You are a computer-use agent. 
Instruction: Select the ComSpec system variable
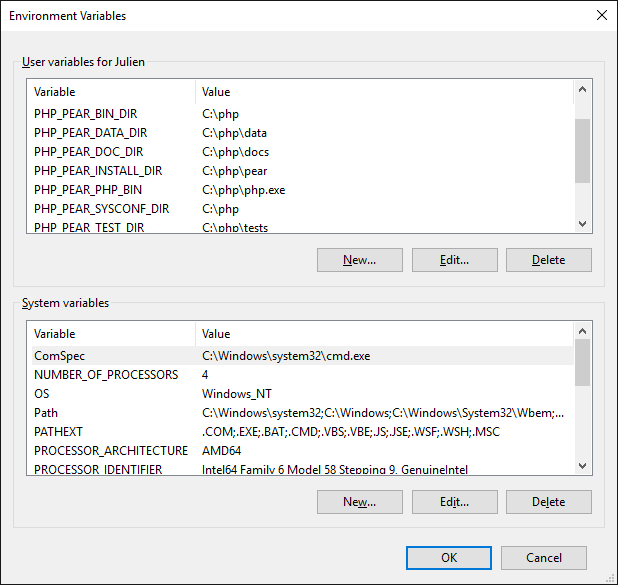tap(302, 356)
